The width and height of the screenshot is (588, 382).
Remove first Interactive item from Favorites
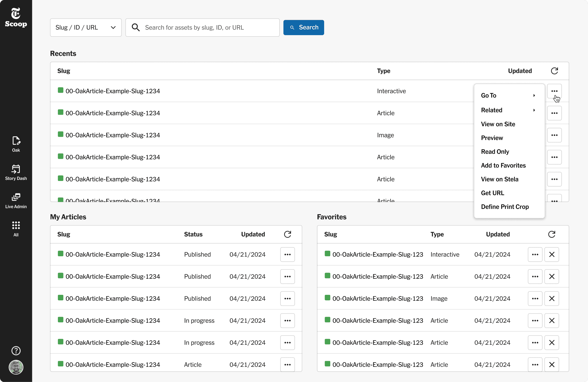pos(552,254)
